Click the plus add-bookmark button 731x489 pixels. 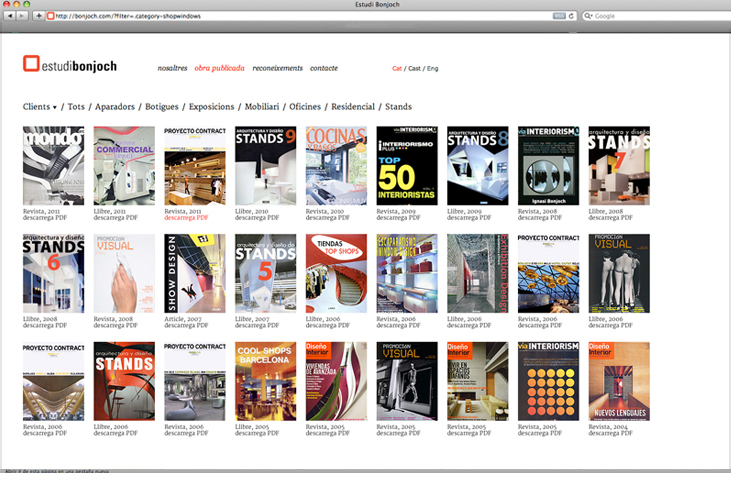(x=39, y=16)
